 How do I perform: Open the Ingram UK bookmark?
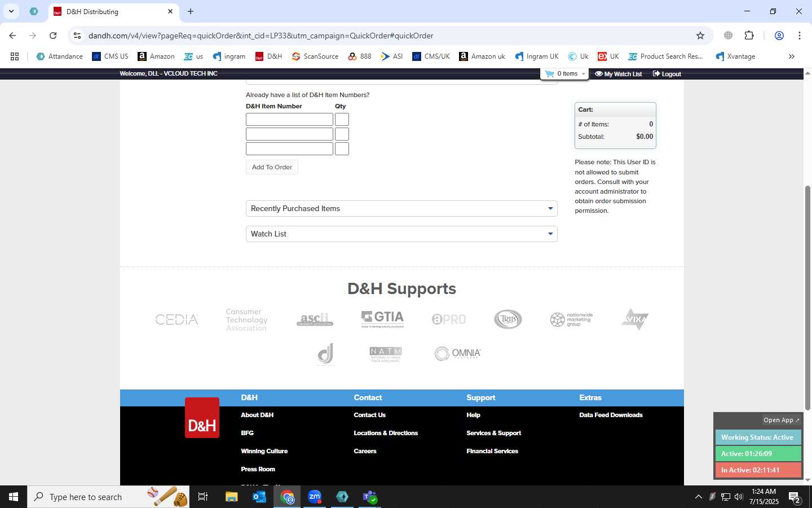point(537,56)
